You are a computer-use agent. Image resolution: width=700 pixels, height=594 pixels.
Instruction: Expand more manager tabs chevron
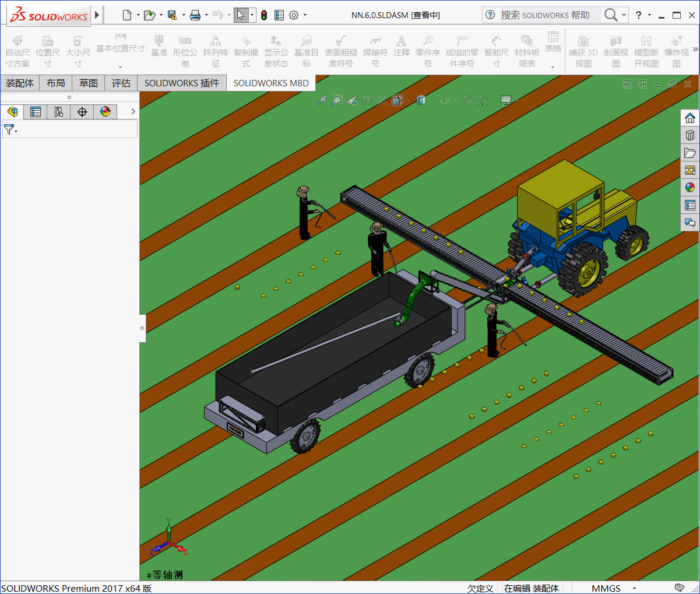(x=133, y=111)
